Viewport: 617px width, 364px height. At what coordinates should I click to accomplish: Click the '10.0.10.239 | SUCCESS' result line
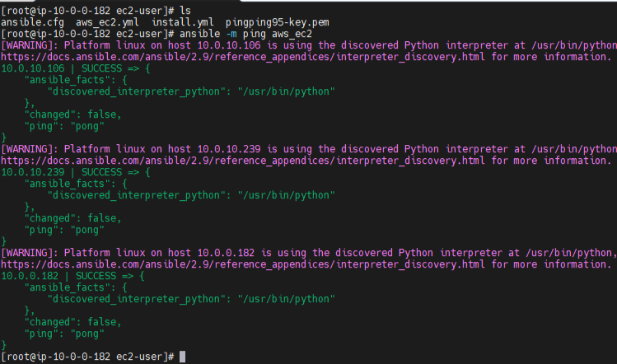click(x=76, y=172)
